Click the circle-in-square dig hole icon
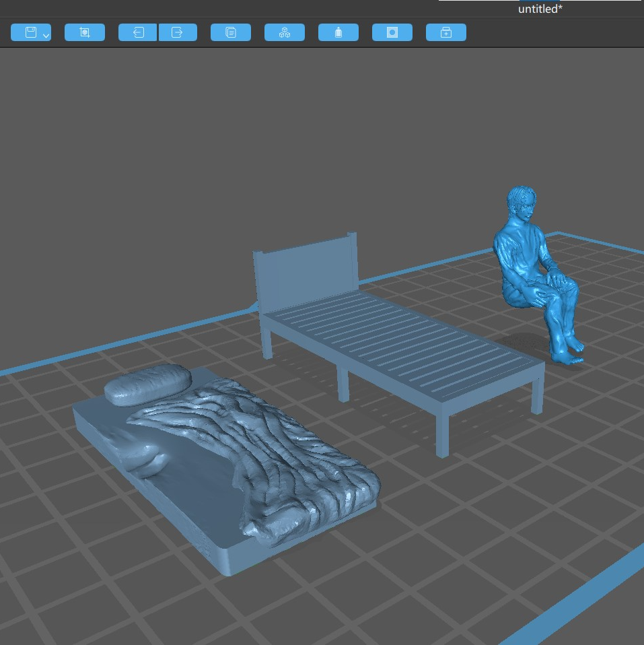Image resolution: width=644 pixels, height=645 pixels. click(392, 32)
